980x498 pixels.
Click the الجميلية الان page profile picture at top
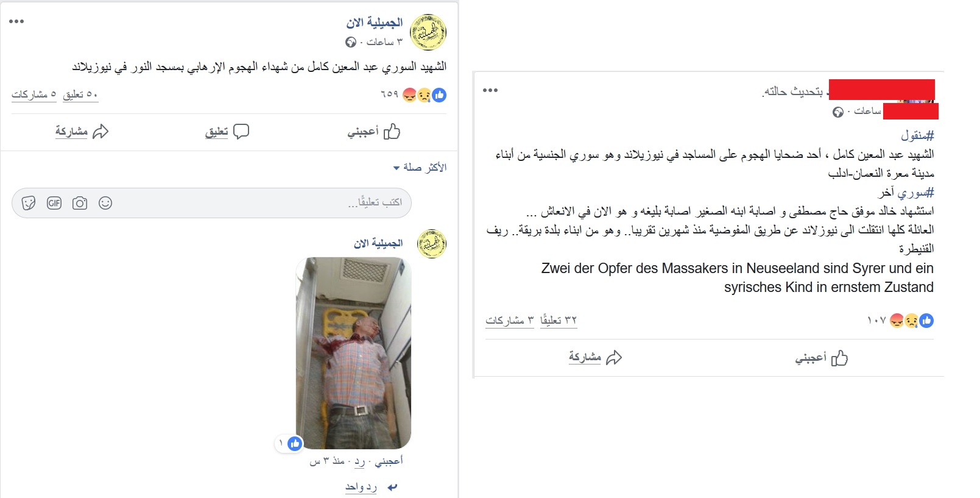pyautogui.click(x=429, y=32)
